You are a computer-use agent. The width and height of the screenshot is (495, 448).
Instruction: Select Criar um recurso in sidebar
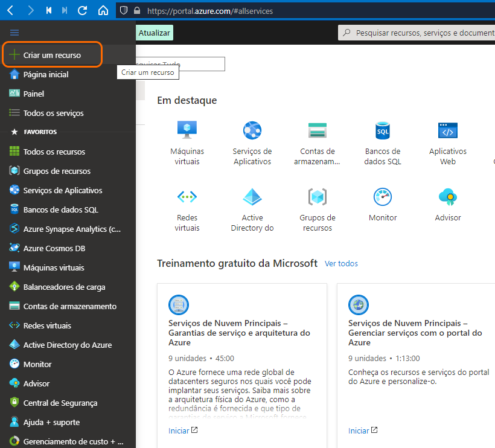coord(52,54)
